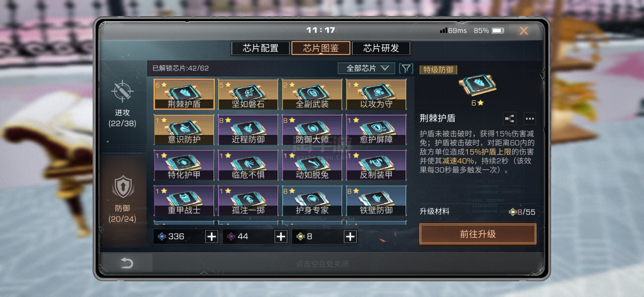Switch to the 芯片研发 tab
This screenshot has height=297, width=644.
click(381, 48)
